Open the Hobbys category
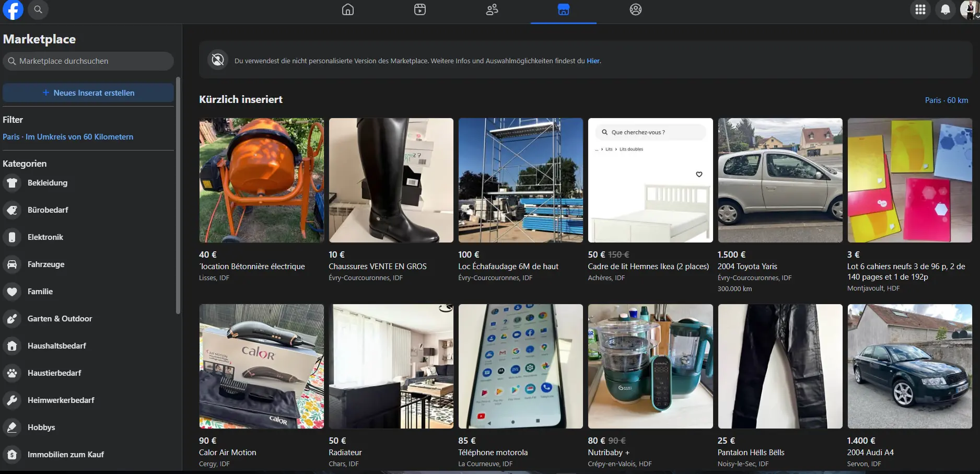The image size is (980, 474). 88,427
